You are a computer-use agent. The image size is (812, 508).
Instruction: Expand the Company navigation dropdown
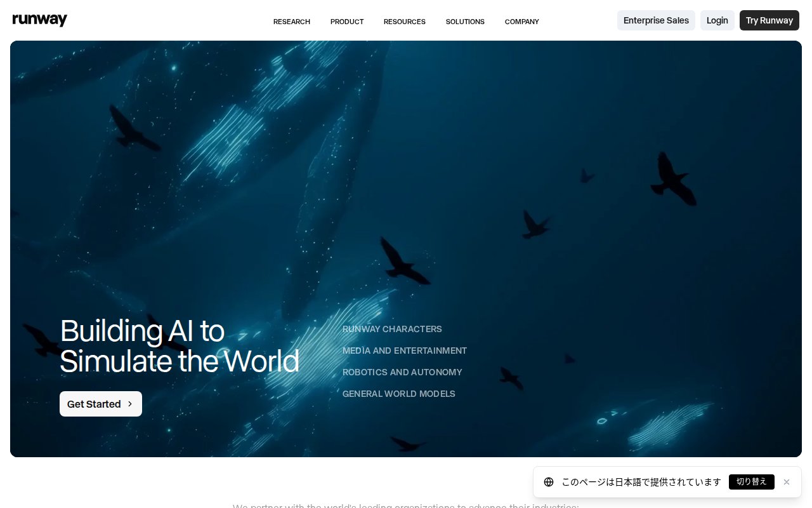tap(522, 22)
